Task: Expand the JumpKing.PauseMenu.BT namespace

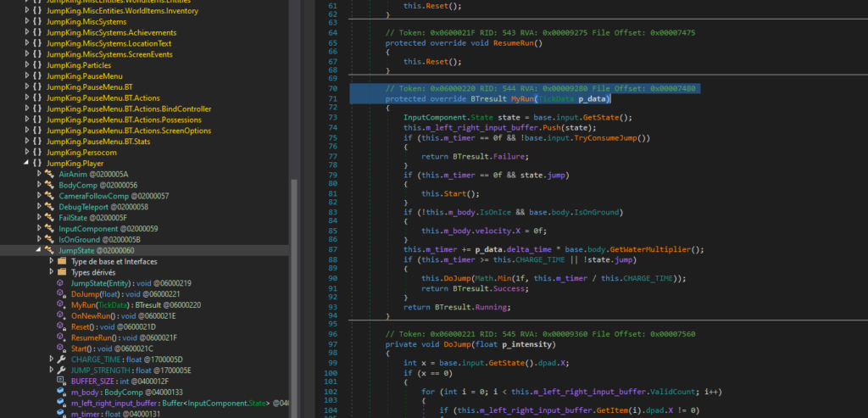Action: 27,87
